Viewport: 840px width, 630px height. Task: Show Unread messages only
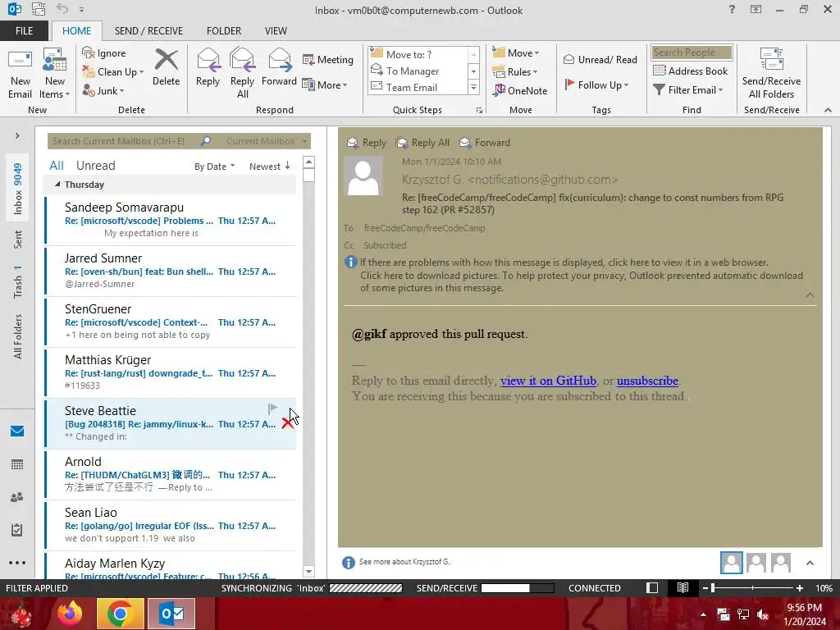pos(95,166)
